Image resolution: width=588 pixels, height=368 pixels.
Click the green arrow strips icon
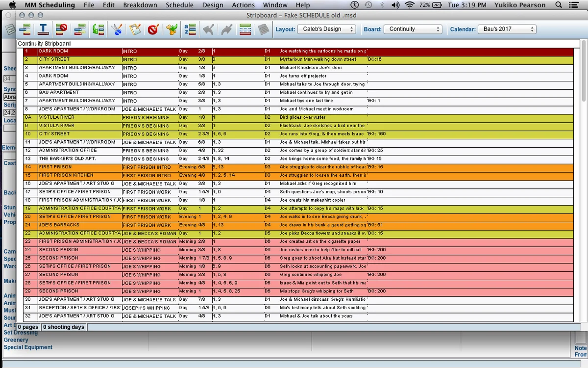[x=98, y=29]
